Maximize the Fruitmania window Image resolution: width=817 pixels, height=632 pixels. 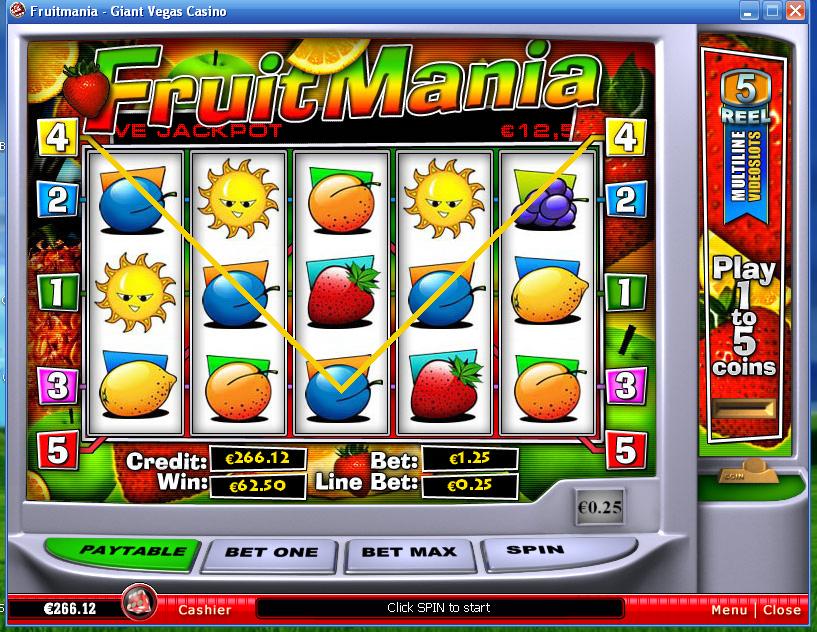click(x=772, y=10)
